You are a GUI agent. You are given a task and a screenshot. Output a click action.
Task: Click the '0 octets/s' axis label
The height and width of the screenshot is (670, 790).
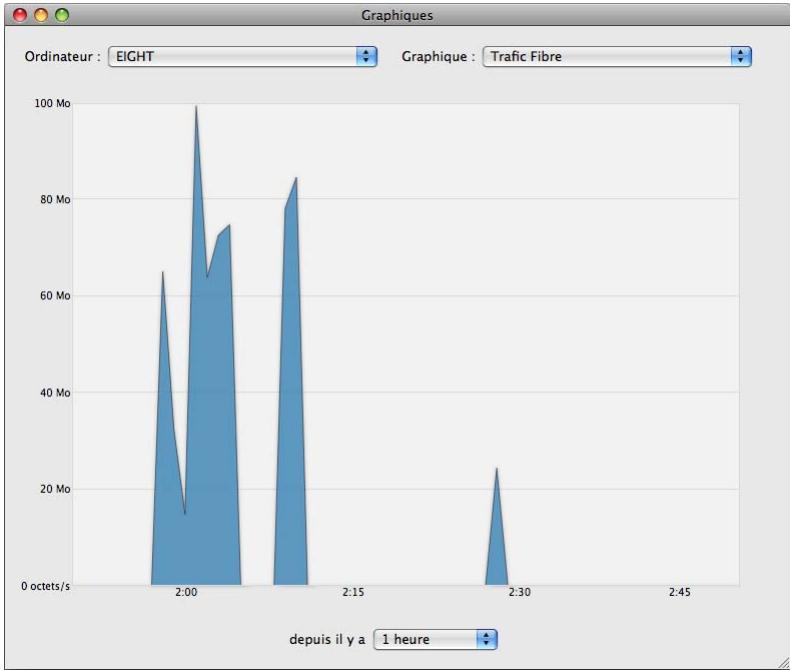[45, 586]
